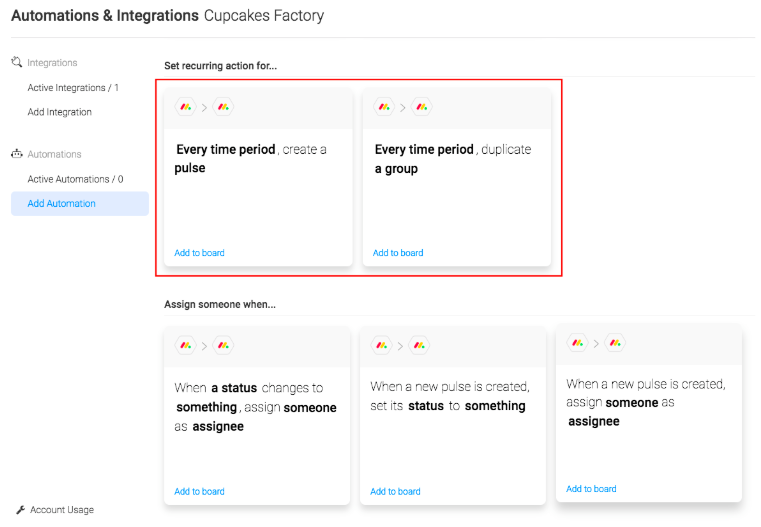Select the 'Every time period, create a pulse' card
Screen dimensions: 761x527
pyautogui.click(x=257, y=180)
